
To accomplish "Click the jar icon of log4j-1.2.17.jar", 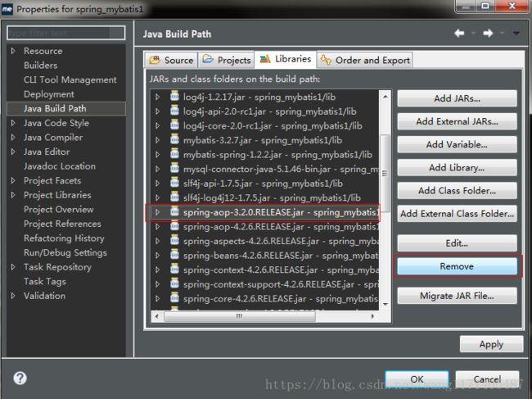I will (174, 96).
